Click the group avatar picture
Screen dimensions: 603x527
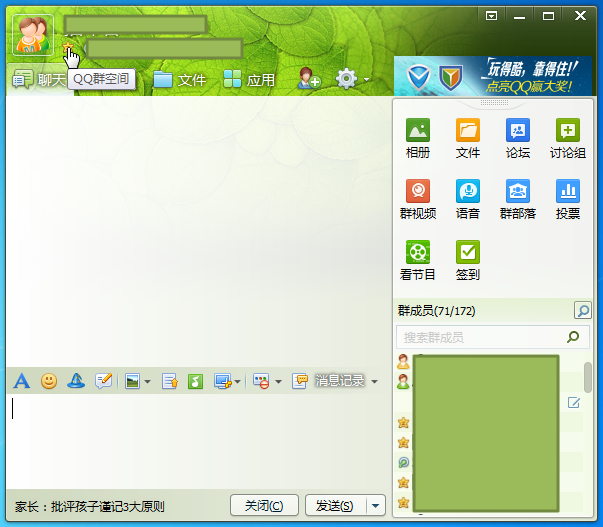[33, 35]
